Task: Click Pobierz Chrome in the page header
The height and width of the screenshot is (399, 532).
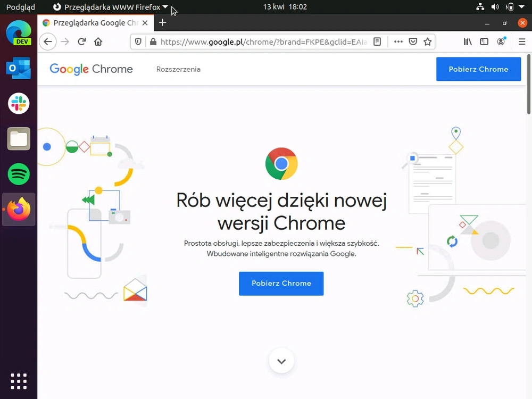Action: pyautogui.click(x=478, y=69)
